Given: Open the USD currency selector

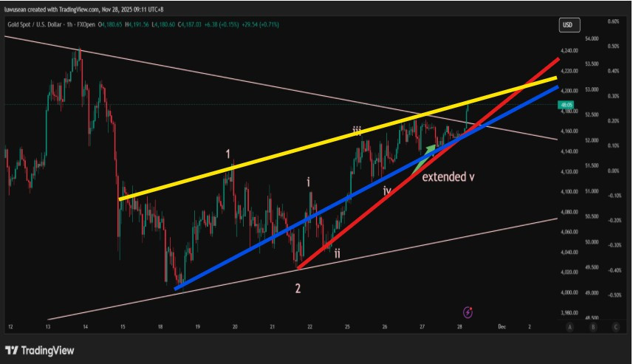Looking at the screenshot, I should (569, 25).
